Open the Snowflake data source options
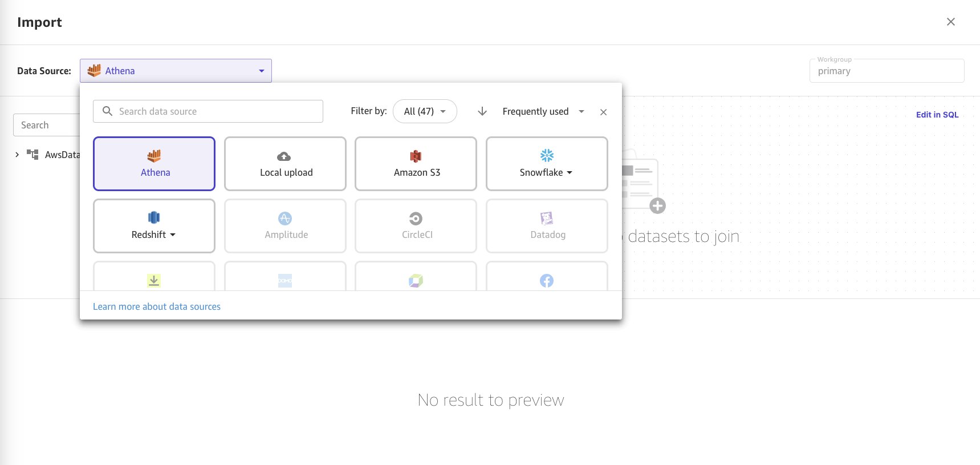Screen dimensions: 980x465 point(547,164)
